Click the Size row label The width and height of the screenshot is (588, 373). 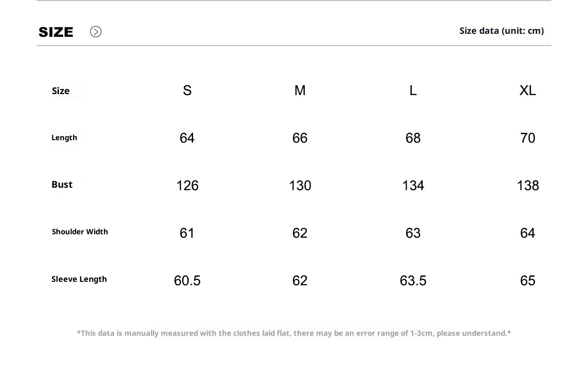(61, 91)
